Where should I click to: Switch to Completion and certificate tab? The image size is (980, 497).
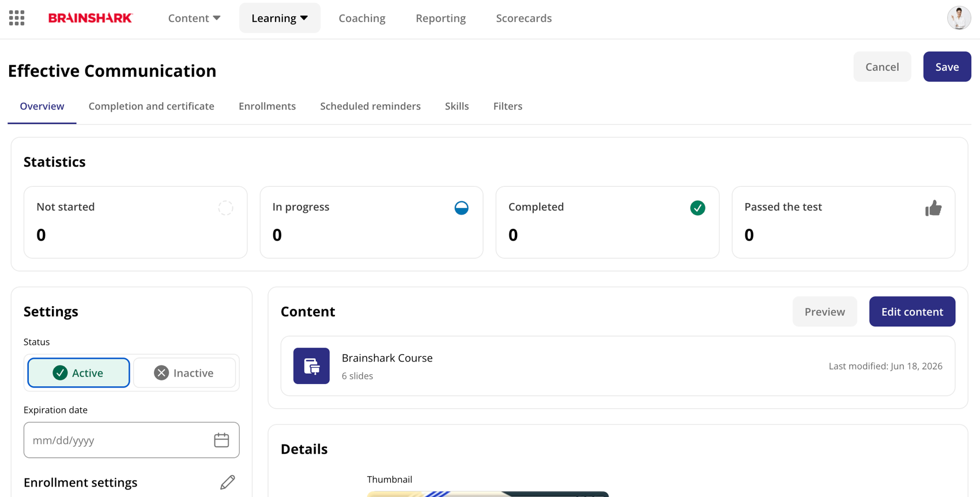click(x=152, y=106)
